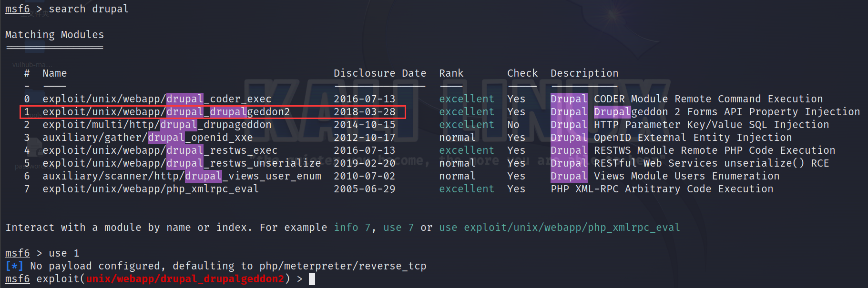Click description 'Views Module Users Enumeration'
868x288 pixels.
coord(687,176)
